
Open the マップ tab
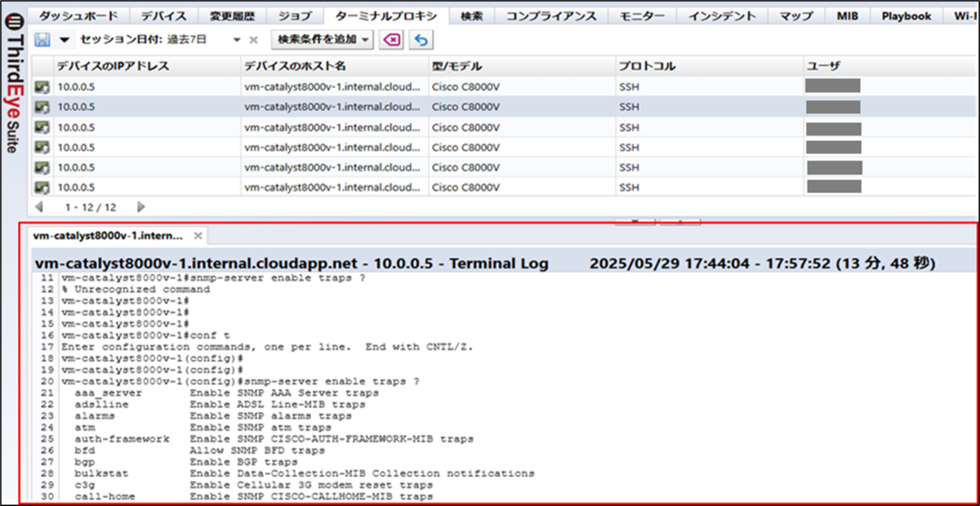click(x=795, y=16)
